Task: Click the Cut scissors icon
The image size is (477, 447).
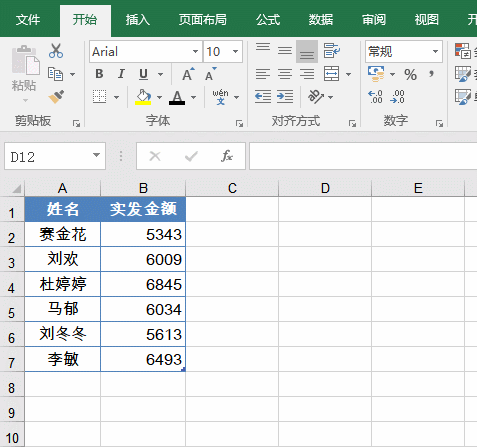Action: [56, 51]
